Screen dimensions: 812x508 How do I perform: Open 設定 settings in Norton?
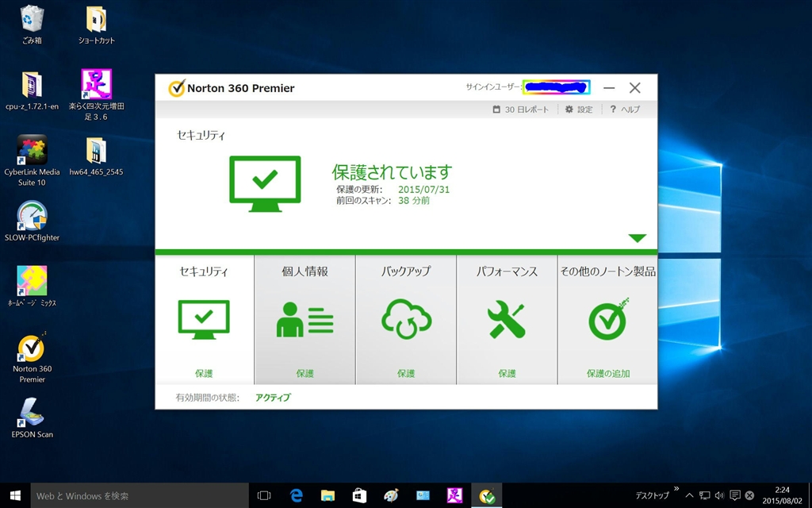(579, 110)
